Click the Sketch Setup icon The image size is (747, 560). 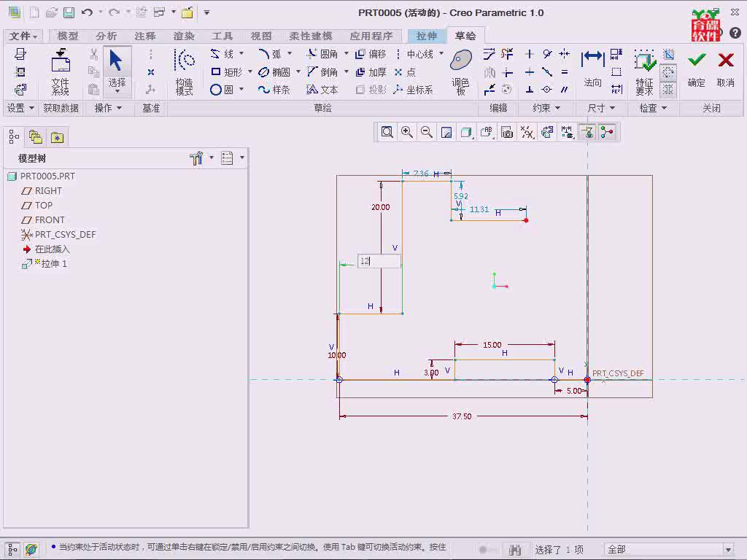(20, 54)
